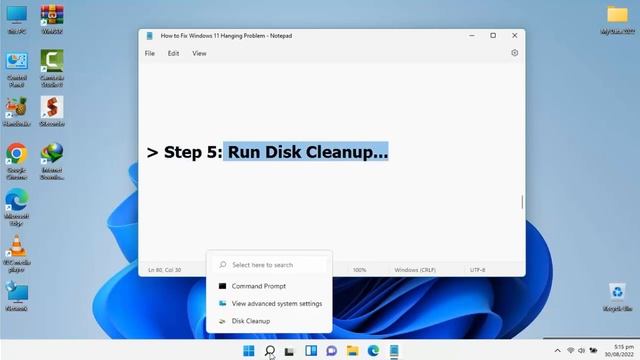Select the WinRAR desktop icon
The width and height of the screenshot is (640, 360).
(52, 20)
